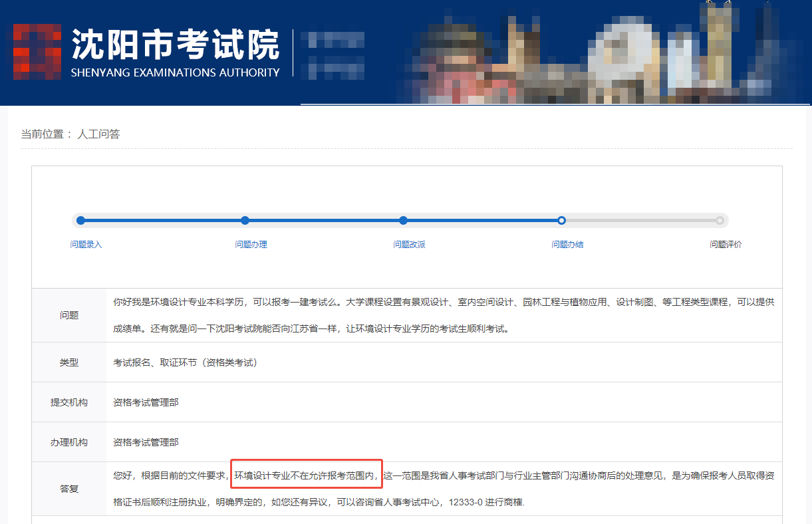Select the 问题录入 progress step dot
Viewport: 812px width, 524px height.
81,220
